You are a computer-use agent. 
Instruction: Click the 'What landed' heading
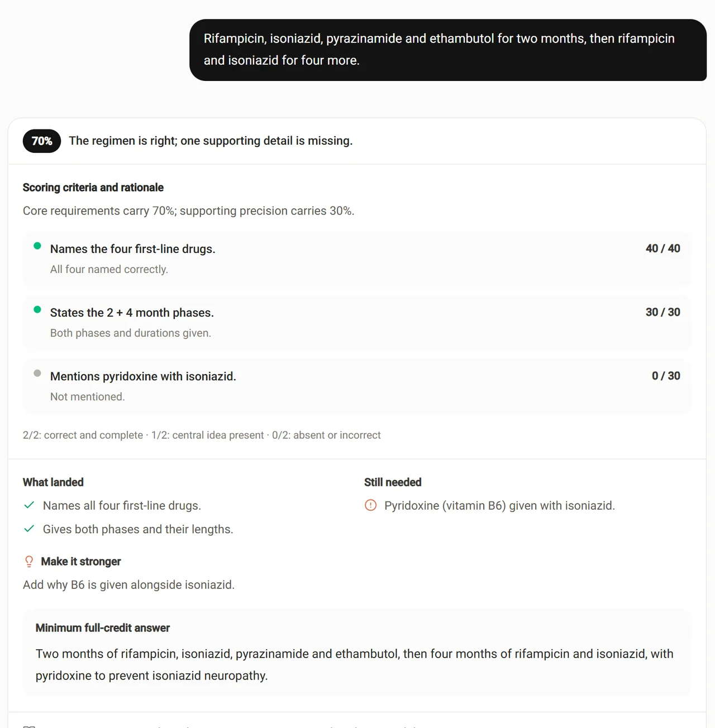click(x=53, y=482)
